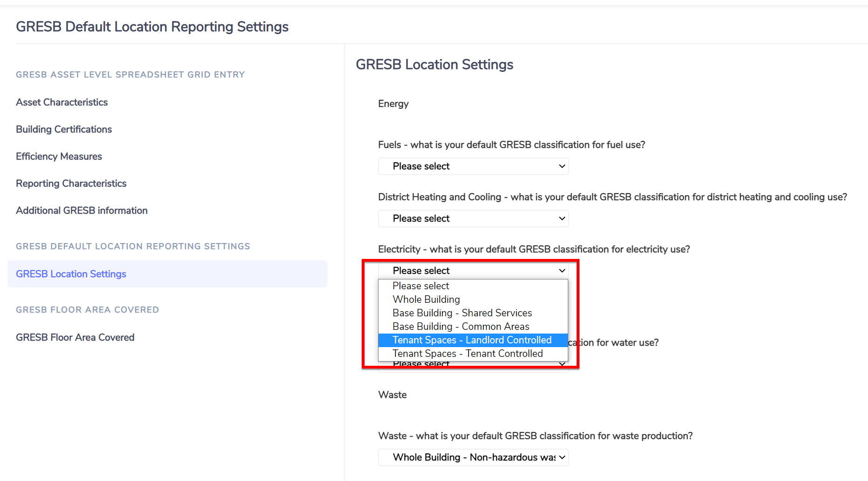
Task: Click GRESB FLOOR AREA COVERED section header
Action: tap(87, 310)
